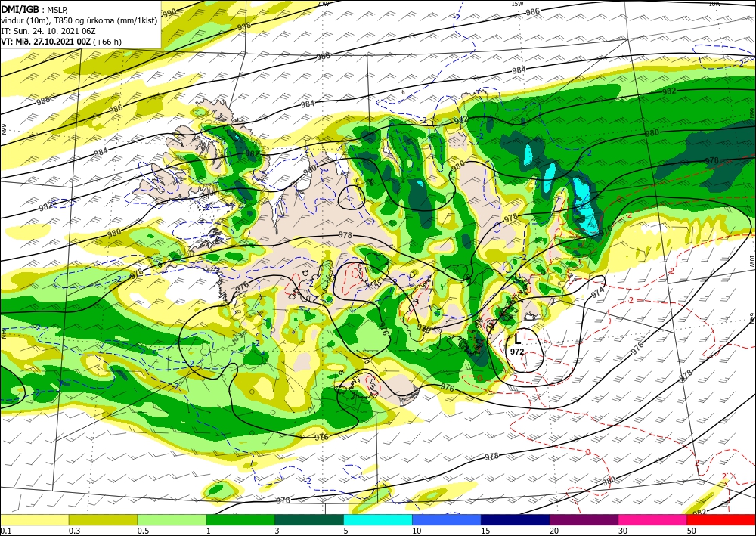Screen dimensions: 756x536
Task: Click the pink 30–50 legend swatch
Action: pos(653,519)
